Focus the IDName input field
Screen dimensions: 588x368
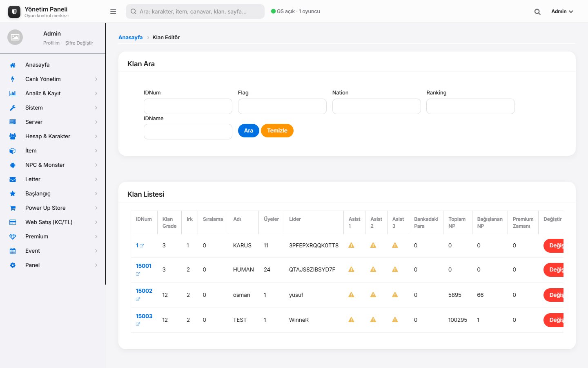(188, 132)
